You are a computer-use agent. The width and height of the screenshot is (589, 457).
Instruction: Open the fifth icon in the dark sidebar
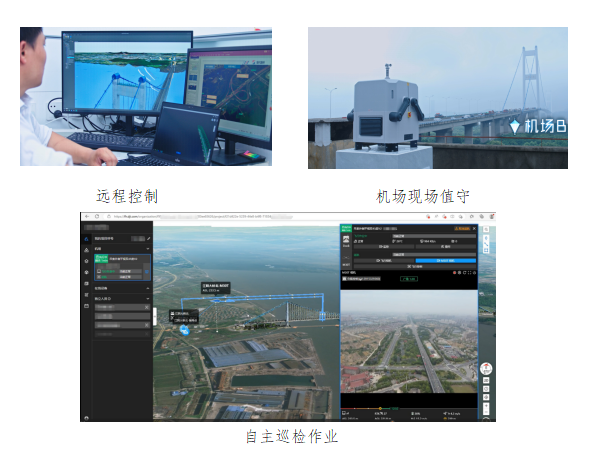pyautogui.click(x=86, y=284)
